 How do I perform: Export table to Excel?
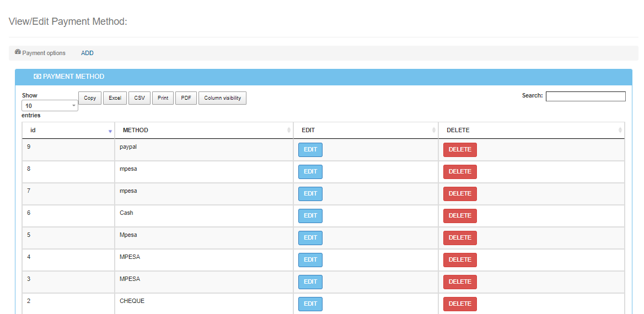(x=115, y=98)
